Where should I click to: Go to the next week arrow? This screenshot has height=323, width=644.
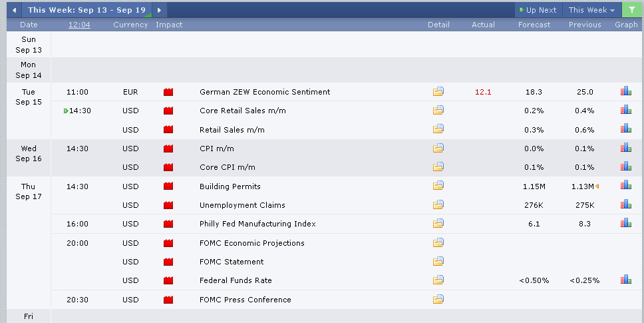click(160, 10)
